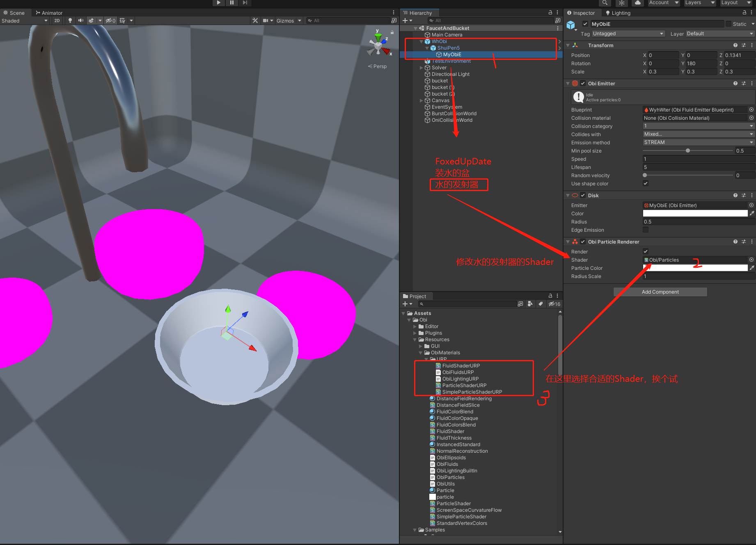Open the Tag Untagged dropdown

pyautogui.click(x=628, y=34)
